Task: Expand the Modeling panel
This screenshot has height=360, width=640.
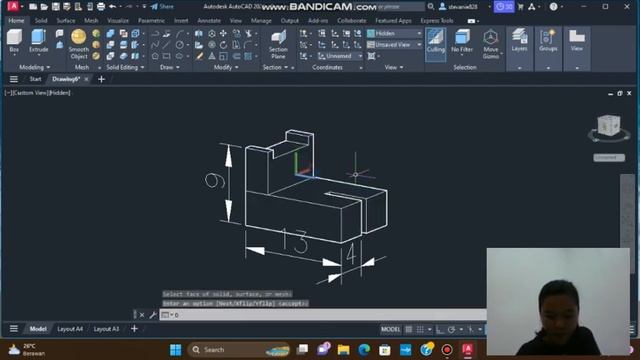Action: tap(35, 67)
